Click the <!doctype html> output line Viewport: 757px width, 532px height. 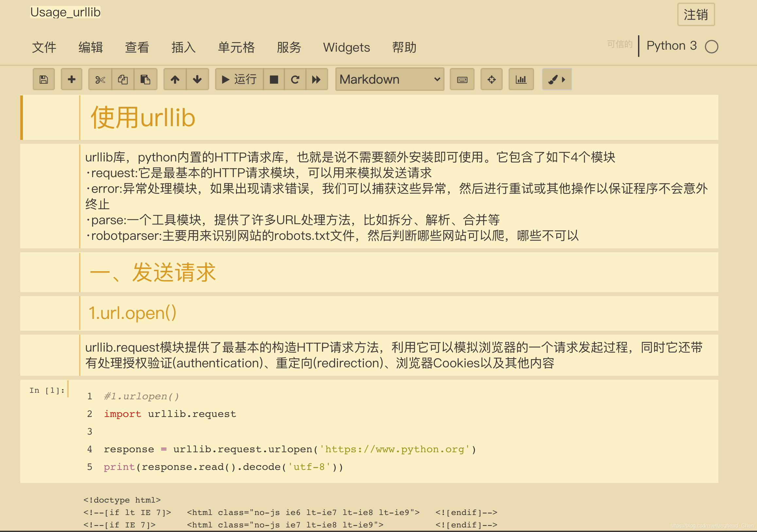[122, 500]
